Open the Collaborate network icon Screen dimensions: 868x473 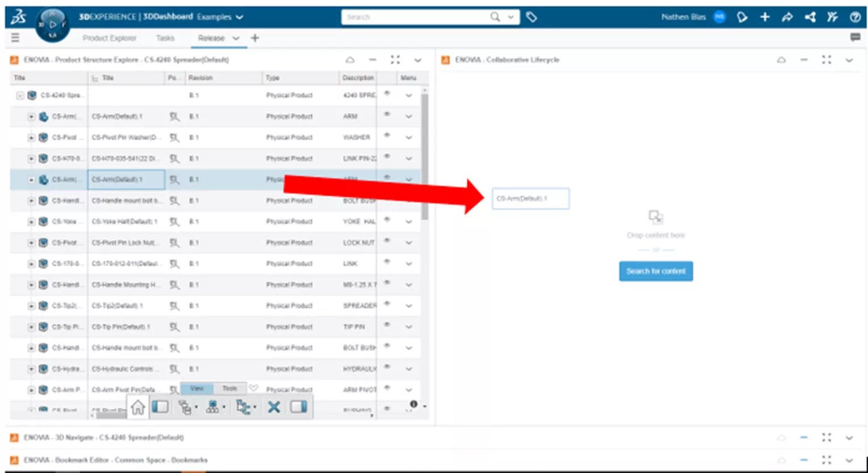point(810,17)
